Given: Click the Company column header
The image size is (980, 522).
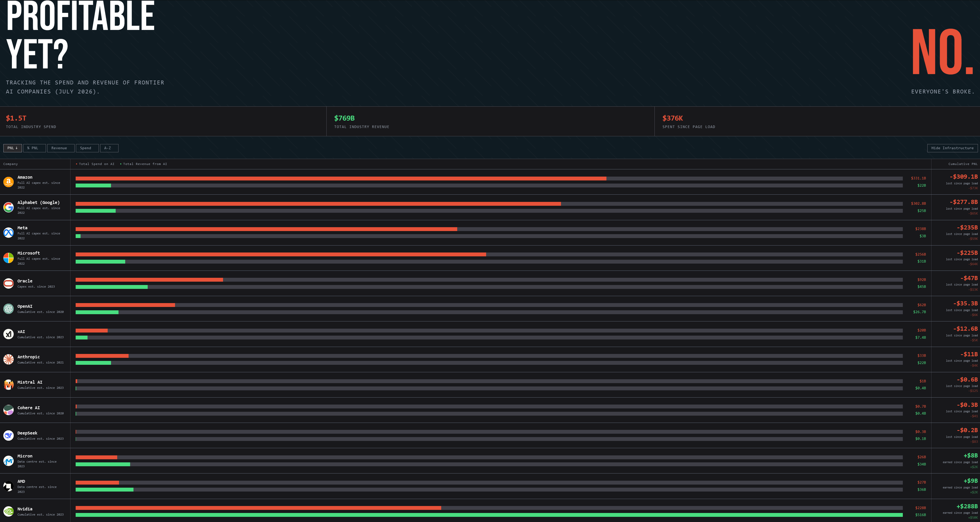Looking at the screenshot, I should (11, 164).
